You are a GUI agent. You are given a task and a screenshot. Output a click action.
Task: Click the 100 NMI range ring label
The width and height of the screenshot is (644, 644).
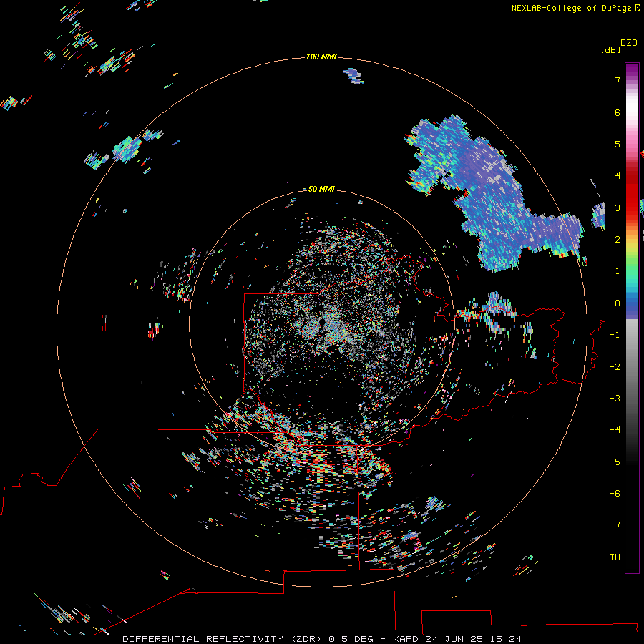tap(321, 57)
